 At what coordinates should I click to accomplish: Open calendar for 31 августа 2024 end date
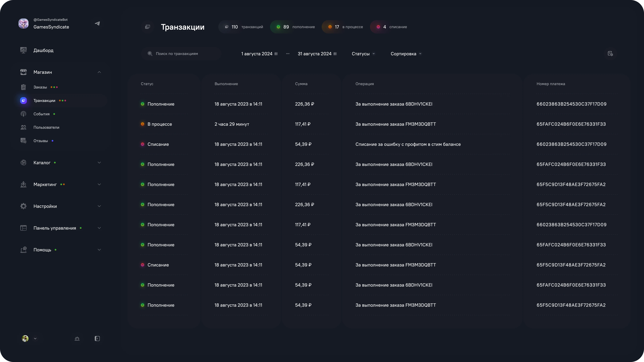335,54
